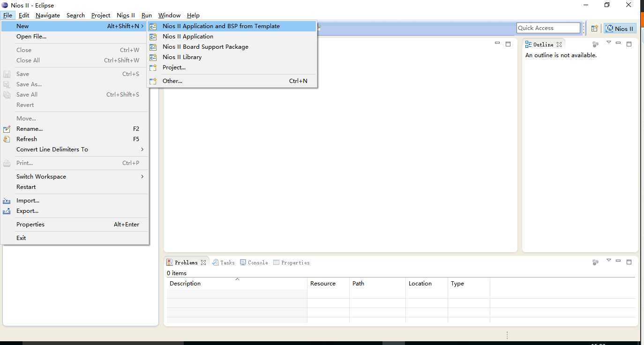Click the Console tab icon
The height and width of the screenshot is (345, 644).
point(243,262)
